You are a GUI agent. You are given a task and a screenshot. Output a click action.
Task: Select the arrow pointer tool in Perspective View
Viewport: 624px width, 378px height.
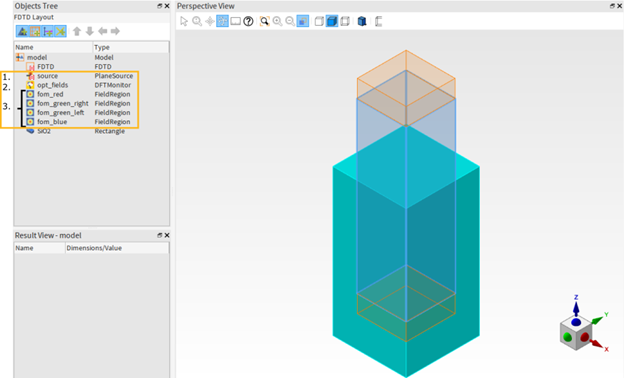(184, 21)
